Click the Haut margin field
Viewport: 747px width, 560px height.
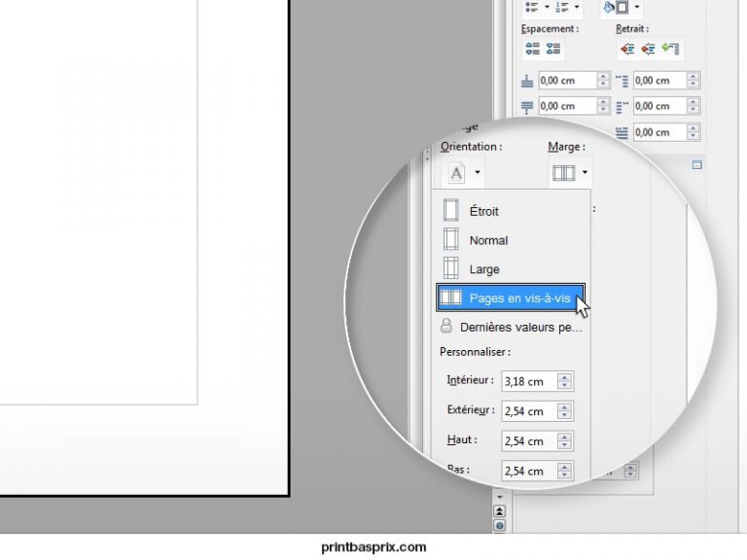[x=529, y=441]
